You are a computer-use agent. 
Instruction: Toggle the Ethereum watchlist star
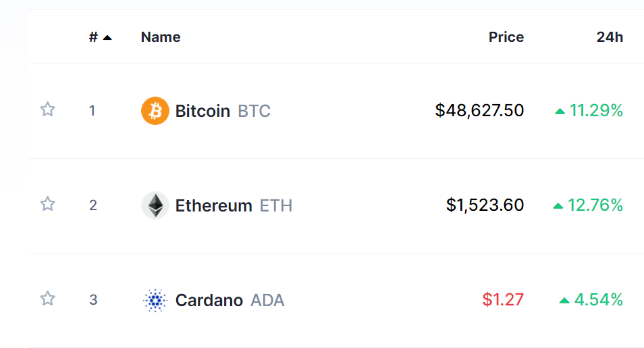[x=47, y=204]
